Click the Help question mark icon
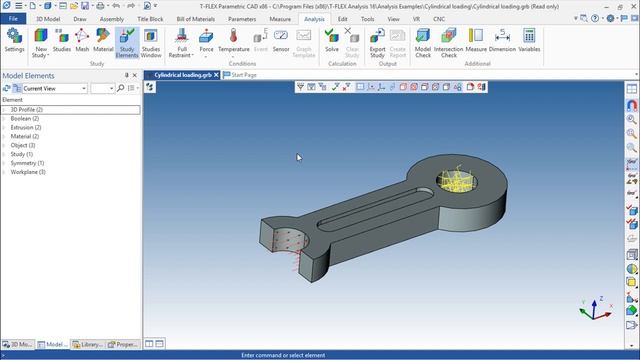Viewport: 640px width, 360px height. pos(595,18)
